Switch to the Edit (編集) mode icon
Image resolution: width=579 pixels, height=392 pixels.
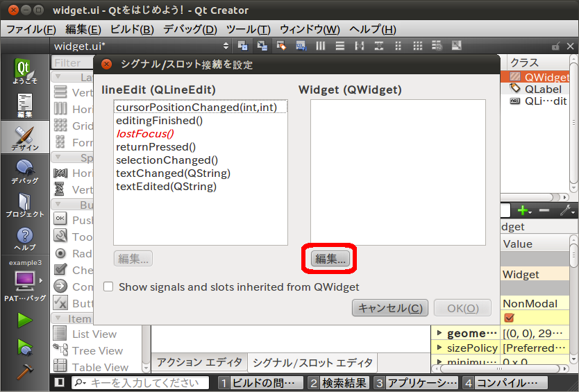coord(24,105)
